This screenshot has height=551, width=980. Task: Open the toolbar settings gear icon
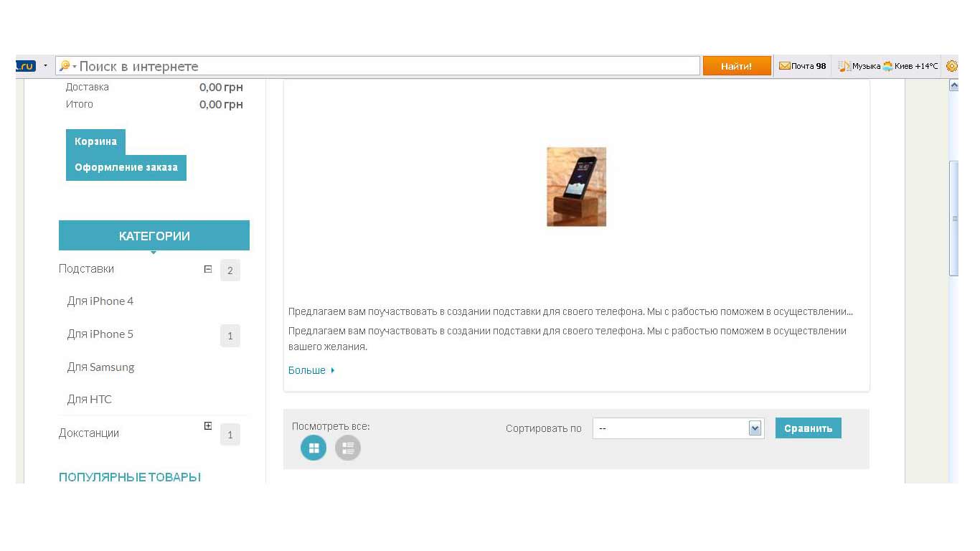click(x=952, y=66)
